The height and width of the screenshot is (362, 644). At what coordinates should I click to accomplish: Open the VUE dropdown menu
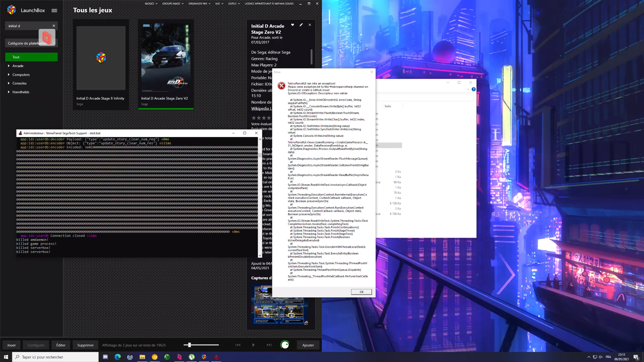[x=219, y=4]
